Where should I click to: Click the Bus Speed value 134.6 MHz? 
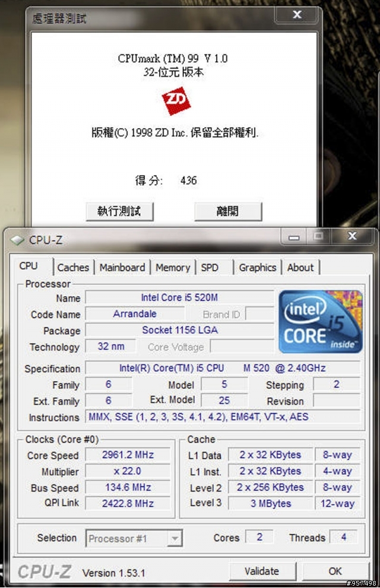click(128, 487)
